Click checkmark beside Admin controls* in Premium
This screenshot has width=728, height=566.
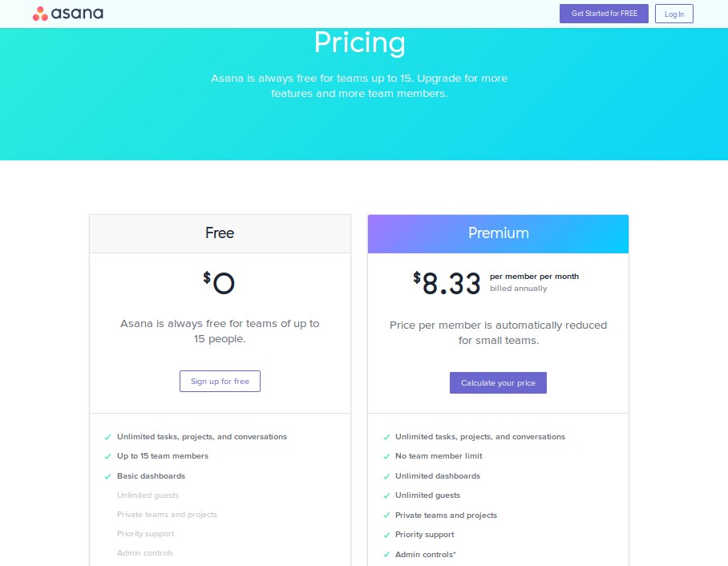click(x=386, y=555)
